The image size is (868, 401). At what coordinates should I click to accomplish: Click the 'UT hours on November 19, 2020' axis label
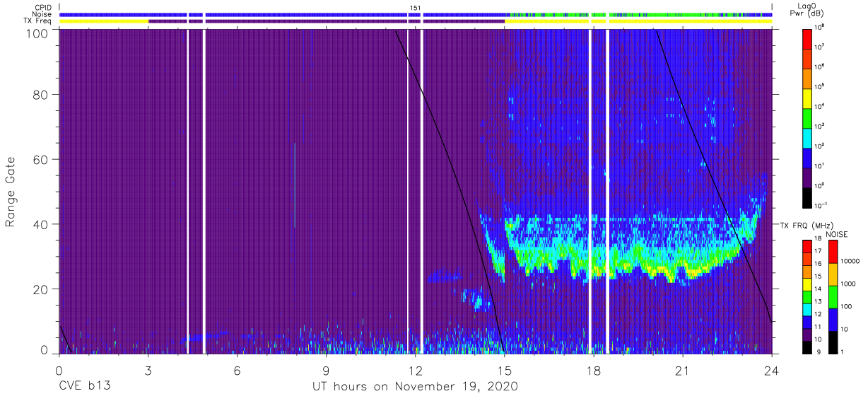pos(416,387)
